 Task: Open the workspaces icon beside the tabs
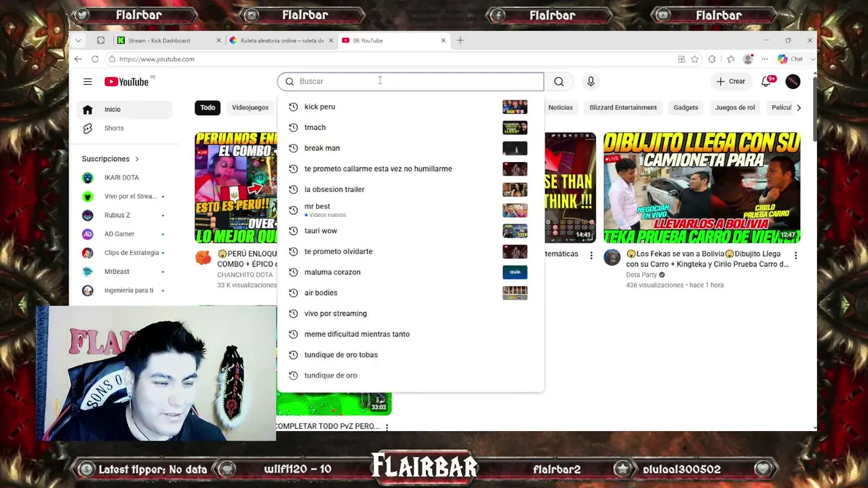[101, 41]
